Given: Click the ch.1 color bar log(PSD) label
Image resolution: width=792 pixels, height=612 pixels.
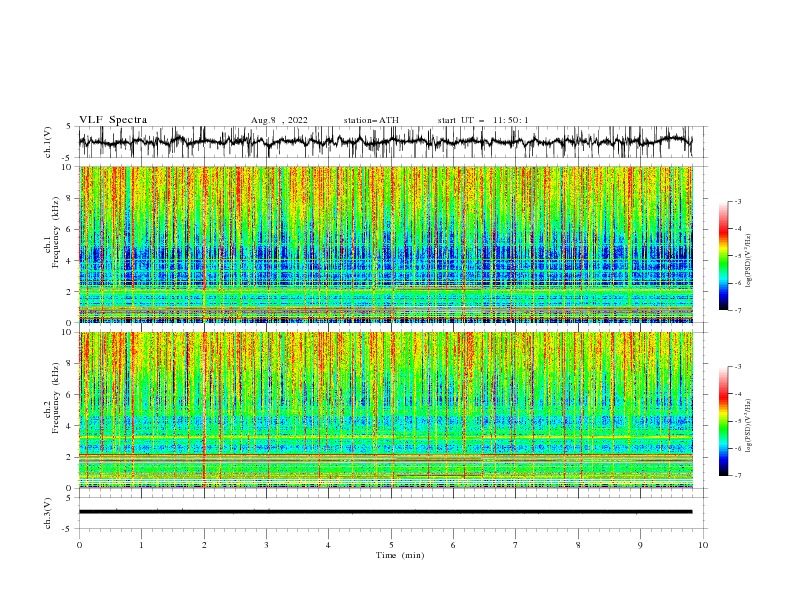Looking at the screenshot, I should 749,261.
